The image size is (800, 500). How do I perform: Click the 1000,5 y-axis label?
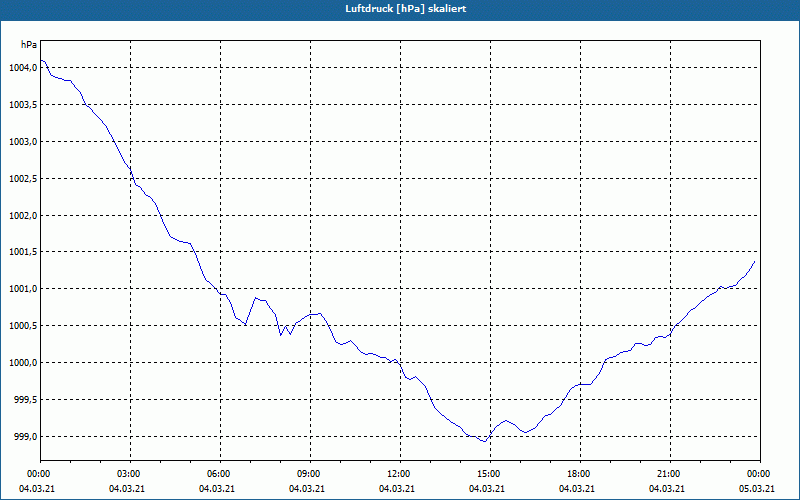coord(23,326)
